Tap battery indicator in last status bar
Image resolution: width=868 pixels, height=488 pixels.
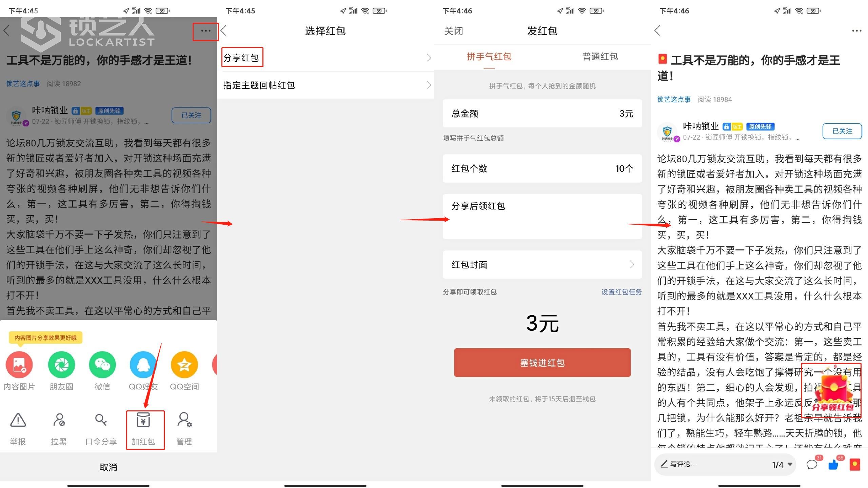click(813, 11)
